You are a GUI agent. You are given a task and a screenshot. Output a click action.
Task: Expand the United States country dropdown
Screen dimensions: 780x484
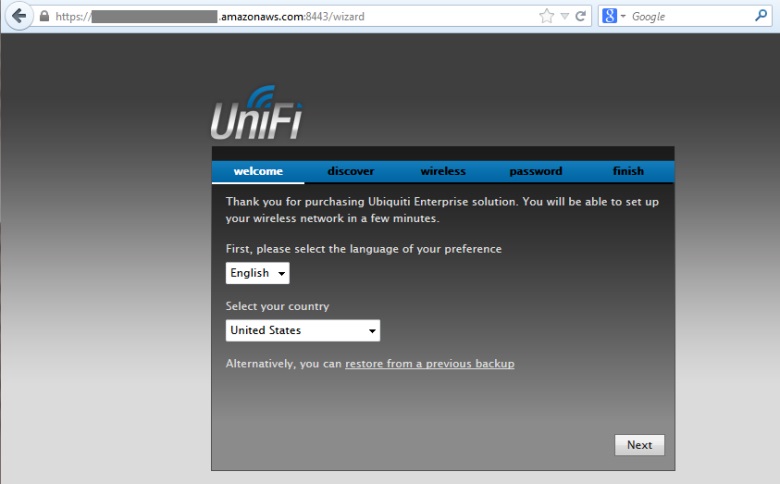pyautogui.click(x=302, y=330)
